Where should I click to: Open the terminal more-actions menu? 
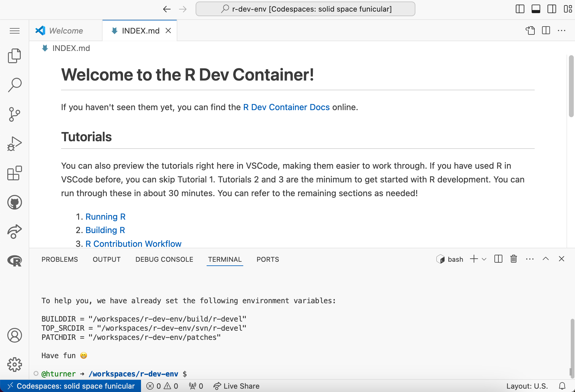click(x=530, y=259)
